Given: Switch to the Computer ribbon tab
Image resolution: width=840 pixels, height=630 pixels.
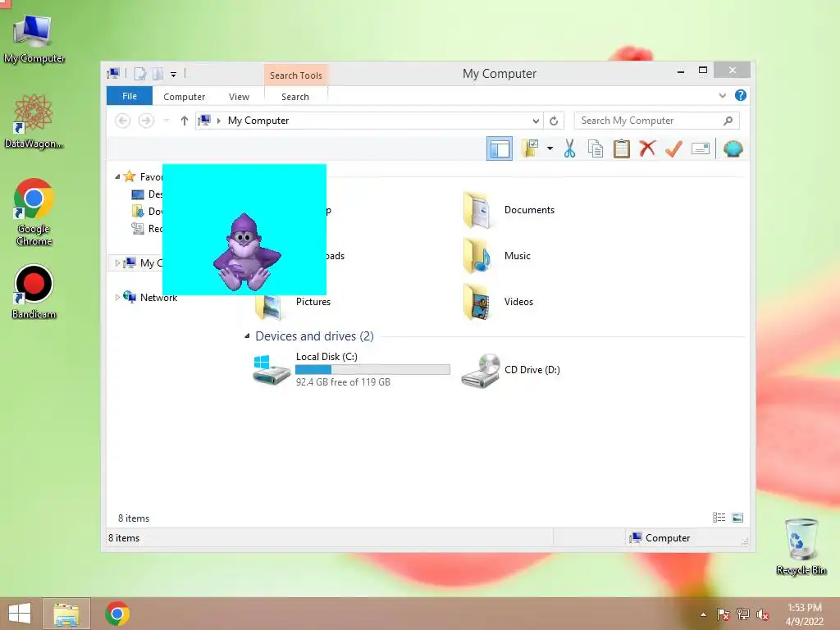Looking at the screenshot, I should click(185, 97).
